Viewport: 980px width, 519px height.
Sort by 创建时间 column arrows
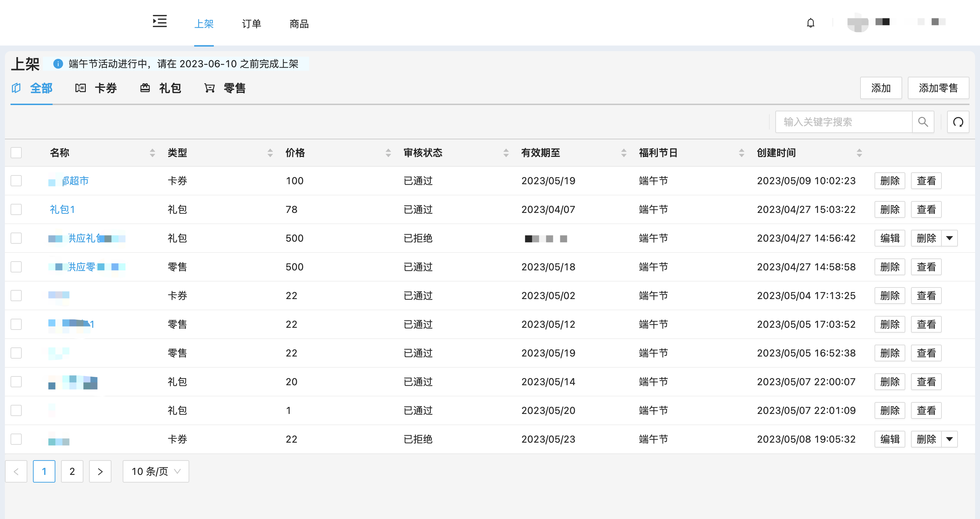click(x=859, y=153)
